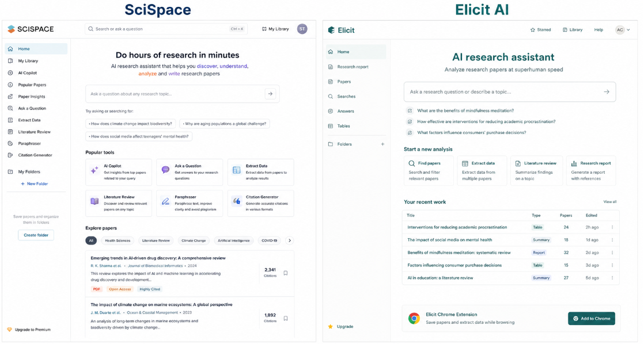Open Paraphraser tool card in SciSpace

tap(190, 204)
